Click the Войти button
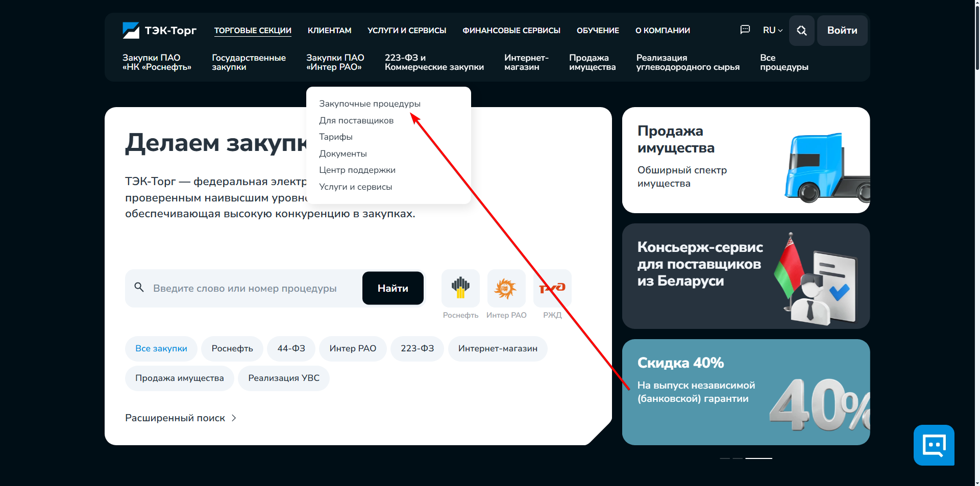 [842, 31]
